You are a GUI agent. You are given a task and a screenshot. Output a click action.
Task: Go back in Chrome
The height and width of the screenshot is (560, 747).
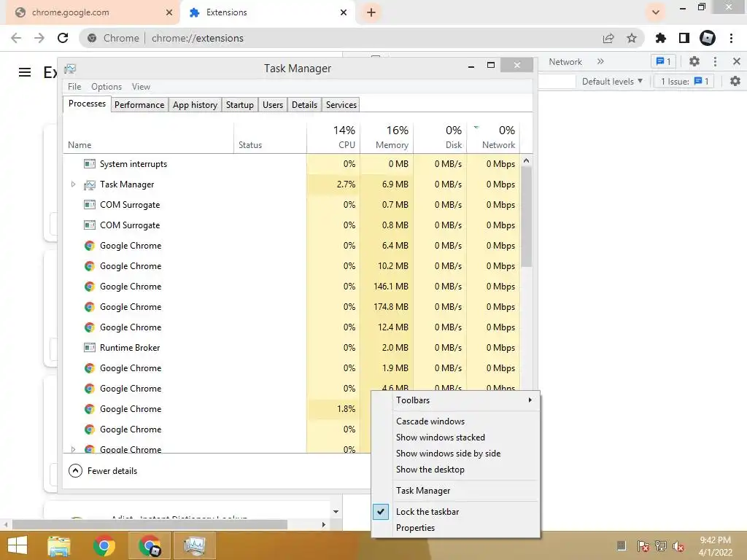tap(16, 38)
